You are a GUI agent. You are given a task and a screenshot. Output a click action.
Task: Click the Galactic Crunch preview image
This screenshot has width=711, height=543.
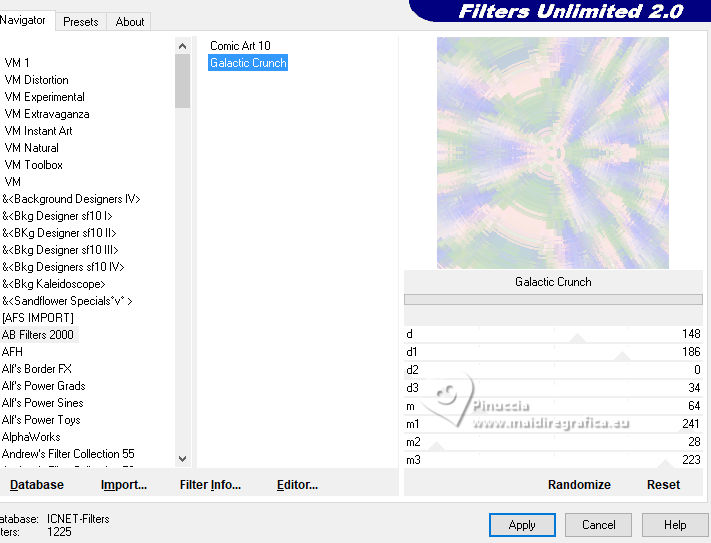[x=553, y=153]
